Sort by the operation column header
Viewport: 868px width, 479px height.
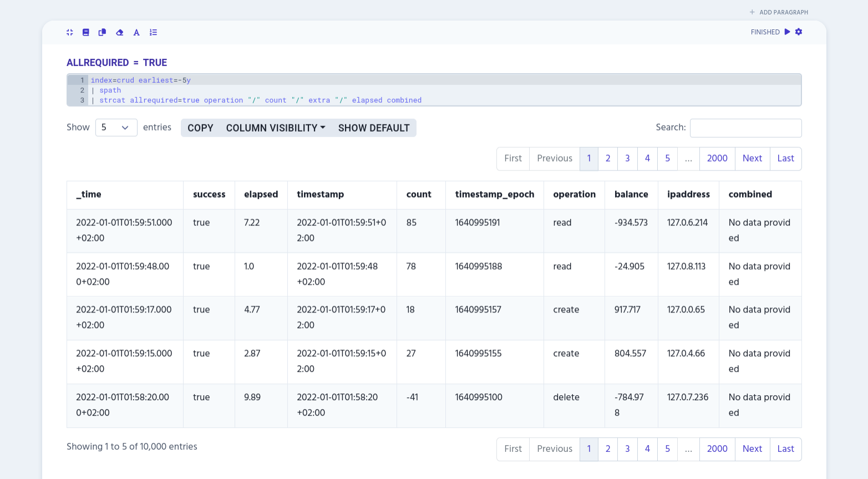point(574,195)
